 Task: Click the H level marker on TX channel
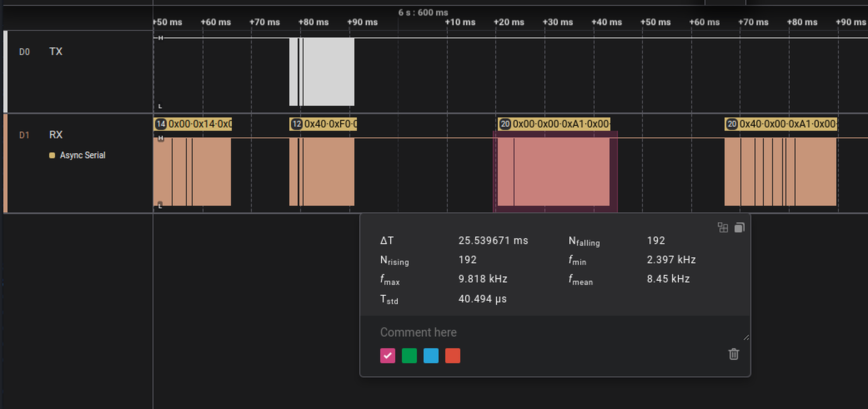tap(161, 38)
